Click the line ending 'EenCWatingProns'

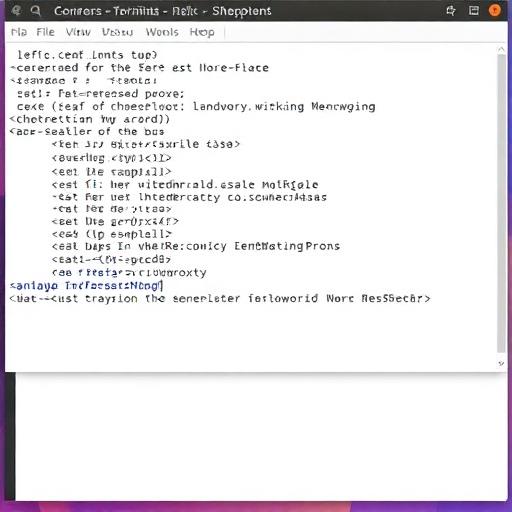(x=196, y=246)
